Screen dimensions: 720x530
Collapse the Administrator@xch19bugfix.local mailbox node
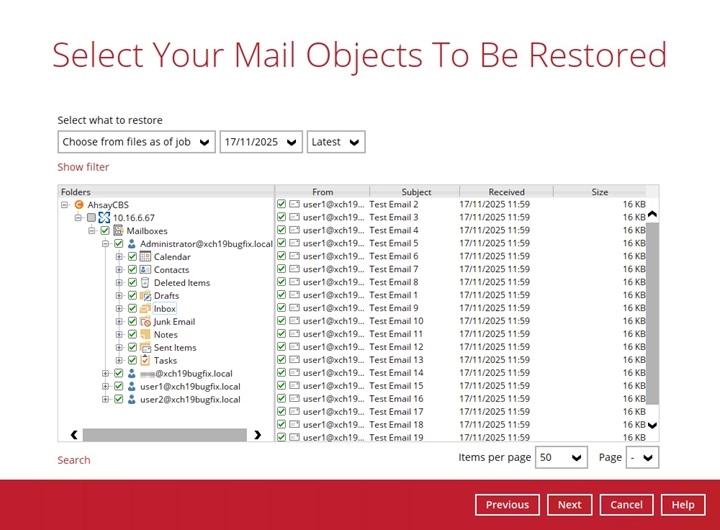[x=105, y=243]
